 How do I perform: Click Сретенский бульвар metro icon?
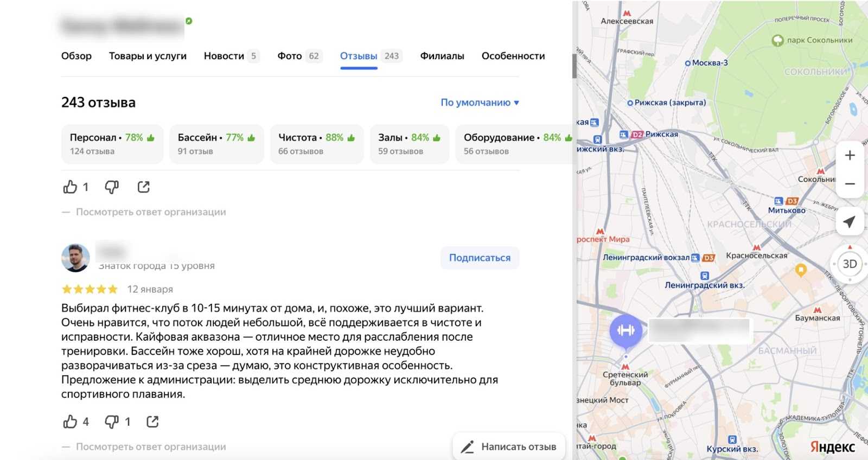click(x=625, y=367)
